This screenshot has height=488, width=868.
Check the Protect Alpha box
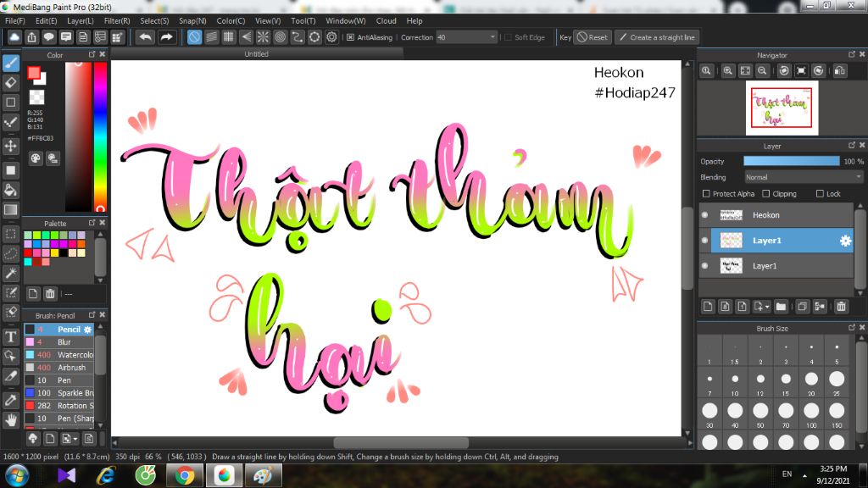pos(706,194)
